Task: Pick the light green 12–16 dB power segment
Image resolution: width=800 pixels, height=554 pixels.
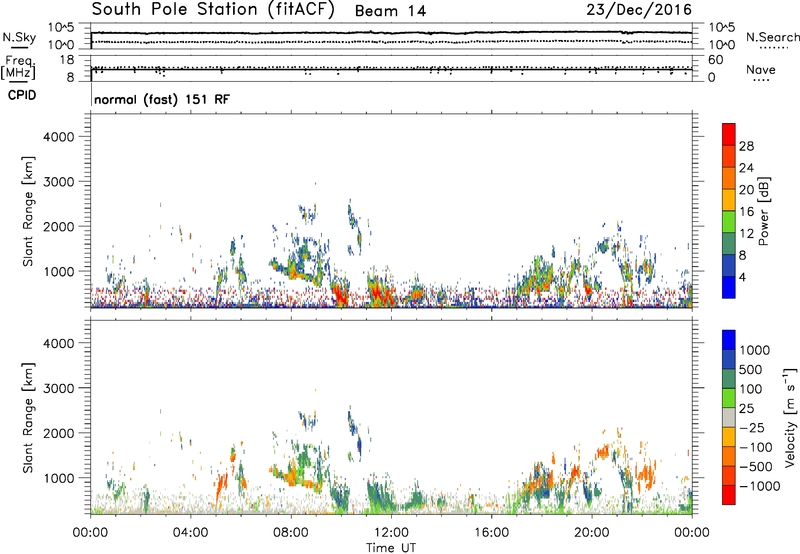Action: tap(729, 222)
